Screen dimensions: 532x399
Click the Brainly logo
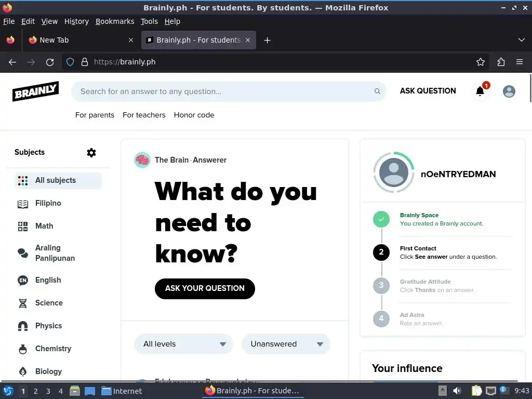[x=36, y=91]
